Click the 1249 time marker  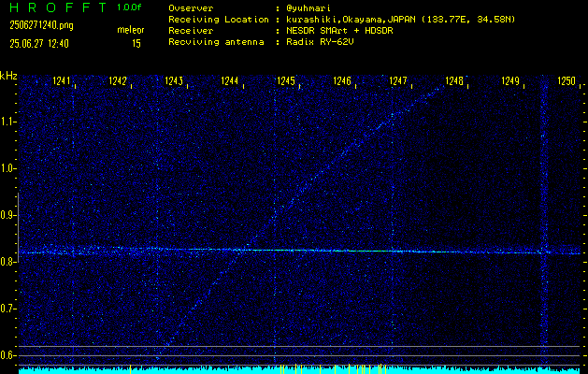[x=510, y=80]
